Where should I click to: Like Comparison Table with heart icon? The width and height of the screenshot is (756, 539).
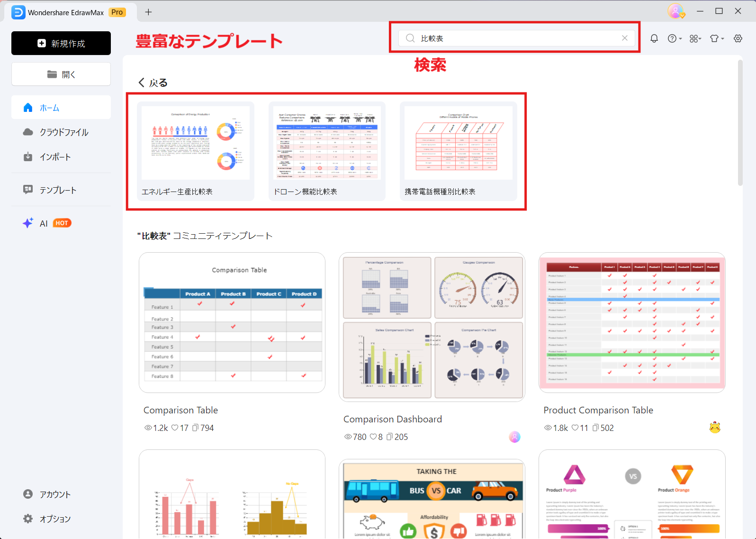pos(175,428)
